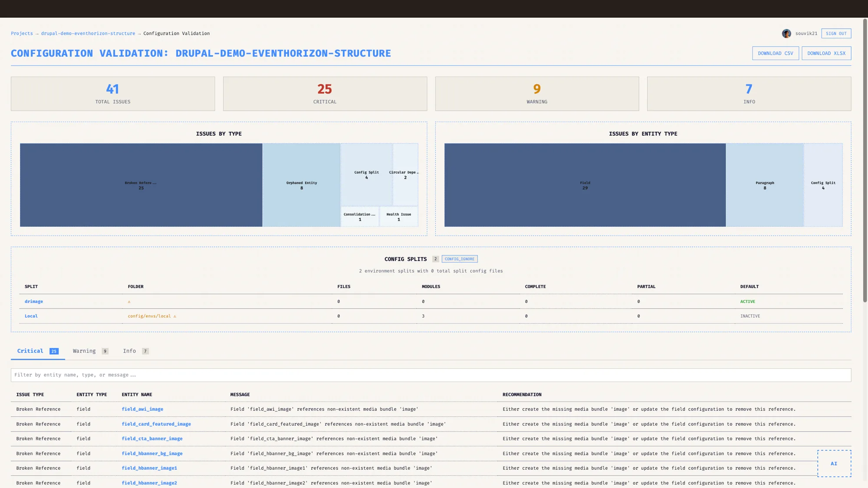This screenshot has height=488, width=868.
Task: Click message text for field_awi_image row
Action: click(x=324, y=409)
